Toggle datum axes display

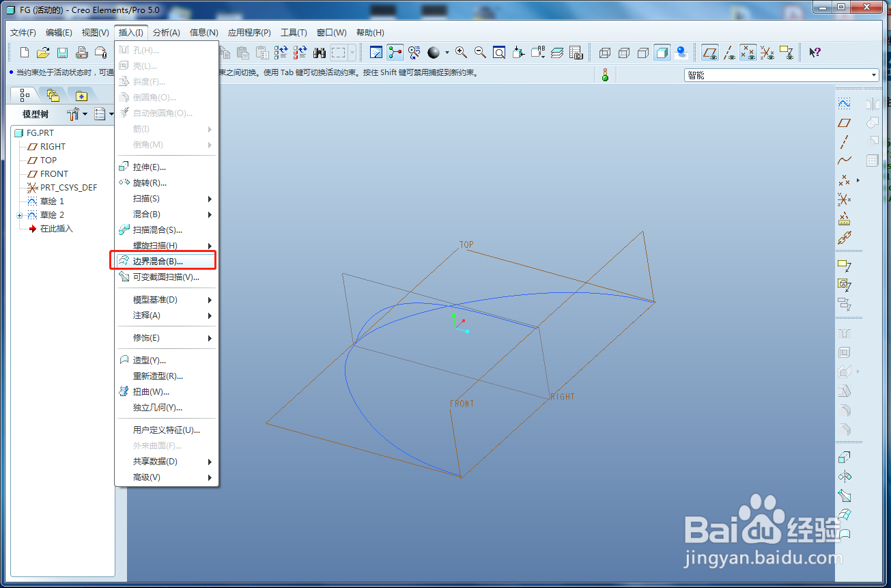point(729,53)
